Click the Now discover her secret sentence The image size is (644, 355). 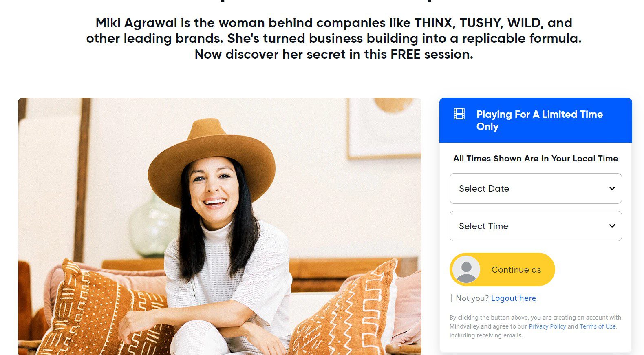point(334,54)
